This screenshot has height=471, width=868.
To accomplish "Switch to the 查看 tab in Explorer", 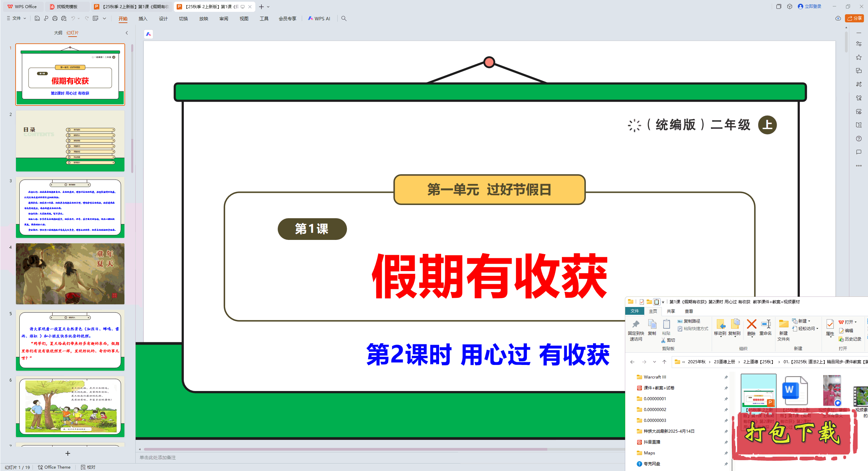I will click(689, 311).
